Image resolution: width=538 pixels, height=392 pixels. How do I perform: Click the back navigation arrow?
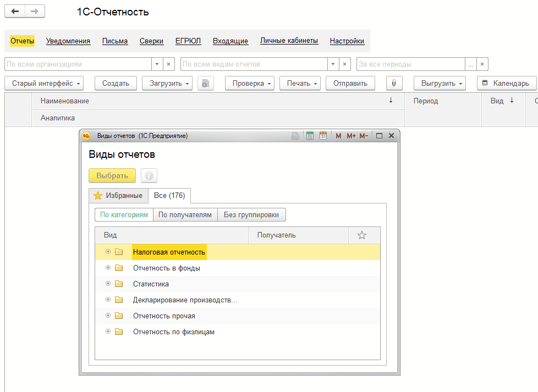point(15,12)
